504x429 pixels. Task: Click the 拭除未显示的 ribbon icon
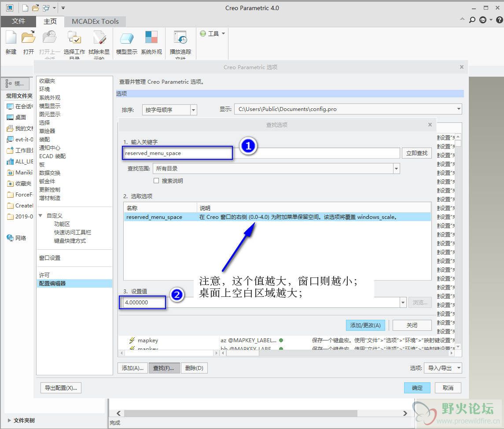[99, 37]
